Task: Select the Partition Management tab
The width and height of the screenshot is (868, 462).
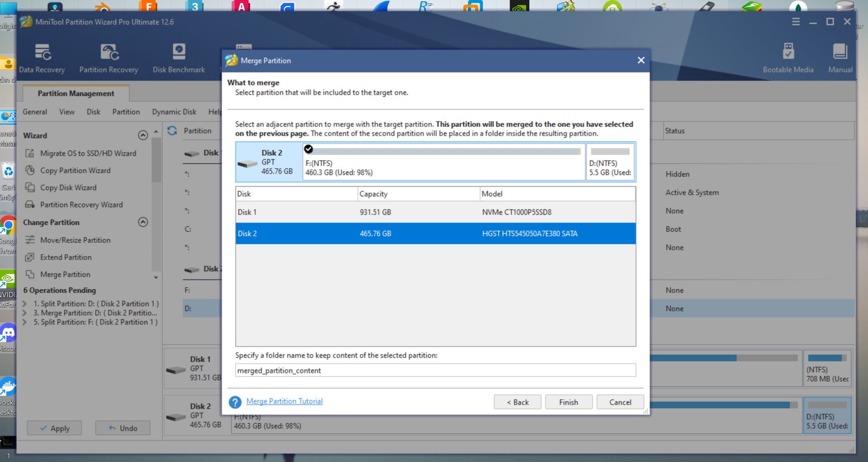Action: coord(76,93)
